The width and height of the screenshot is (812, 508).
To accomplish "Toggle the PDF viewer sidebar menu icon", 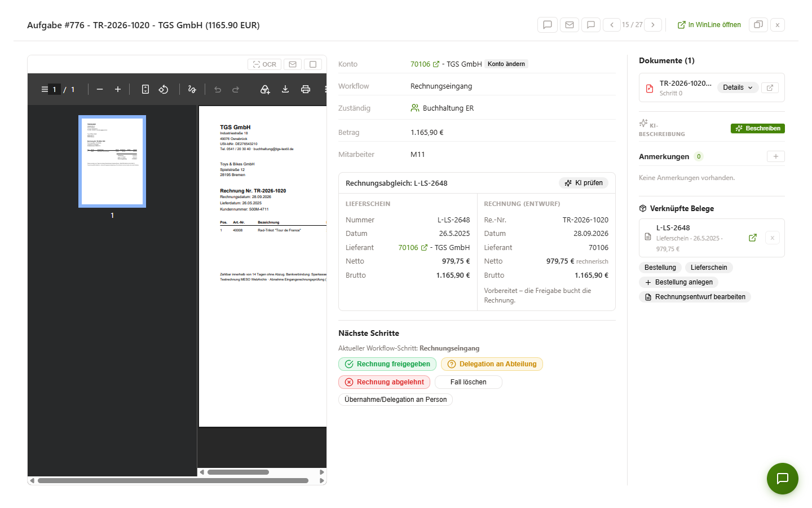I will (x=45, y=89).
